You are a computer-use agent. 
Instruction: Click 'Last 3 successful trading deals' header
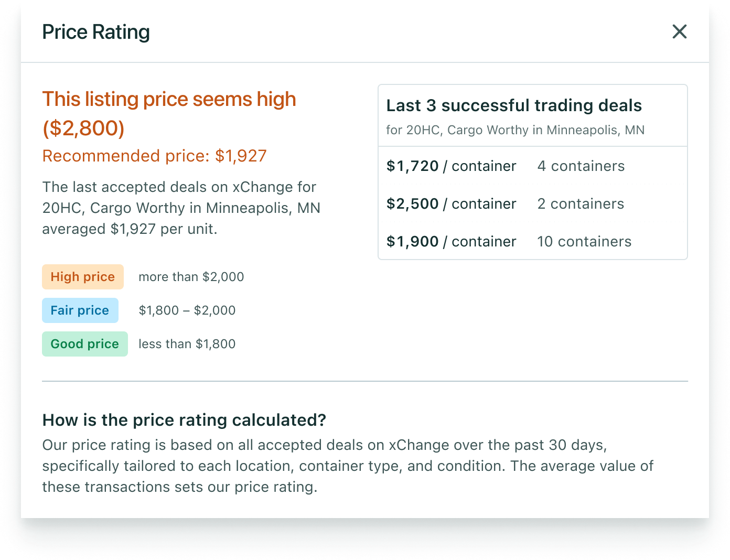(x=514, y=105)
